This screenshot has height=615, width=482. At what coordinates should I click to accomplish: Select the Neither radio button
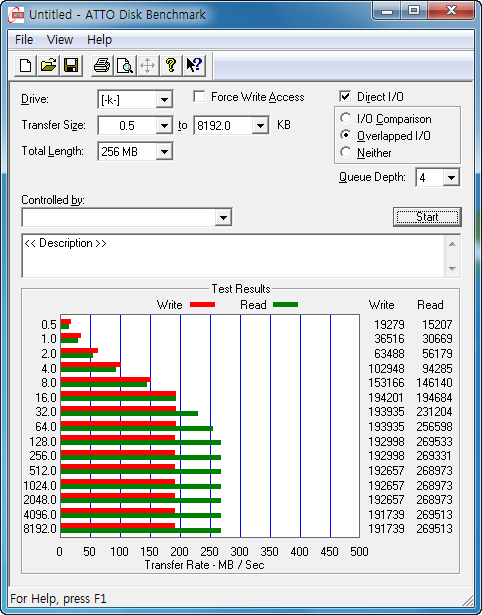(346, 152)
